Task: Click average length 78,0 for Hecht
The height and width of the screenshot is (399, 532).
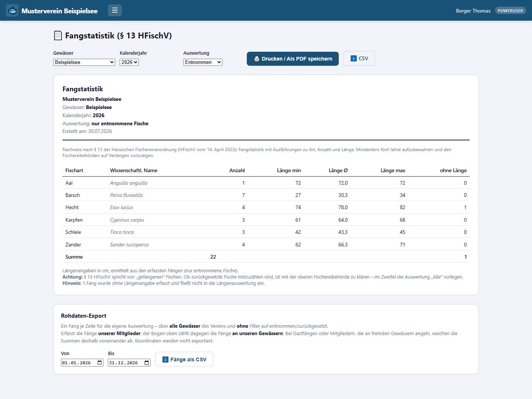Action: click(343, 207)
